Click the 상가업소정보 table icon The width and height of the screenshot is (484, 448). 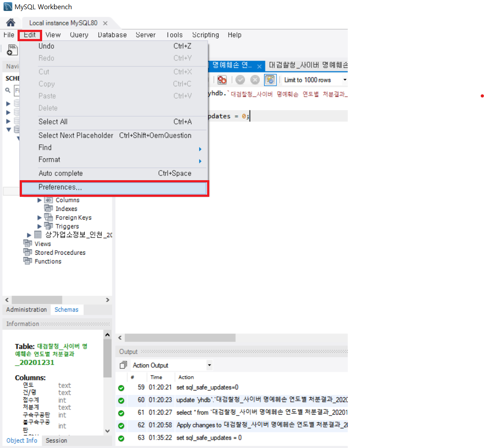pyautogui.click(x=38, y=235)
